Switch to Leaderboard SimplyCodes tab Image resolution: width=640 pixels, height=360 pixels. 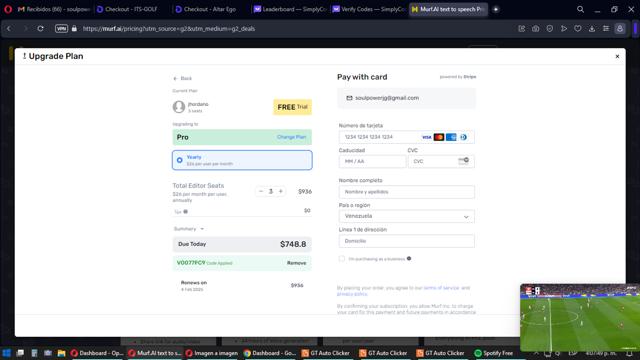(x=288, y=9)
